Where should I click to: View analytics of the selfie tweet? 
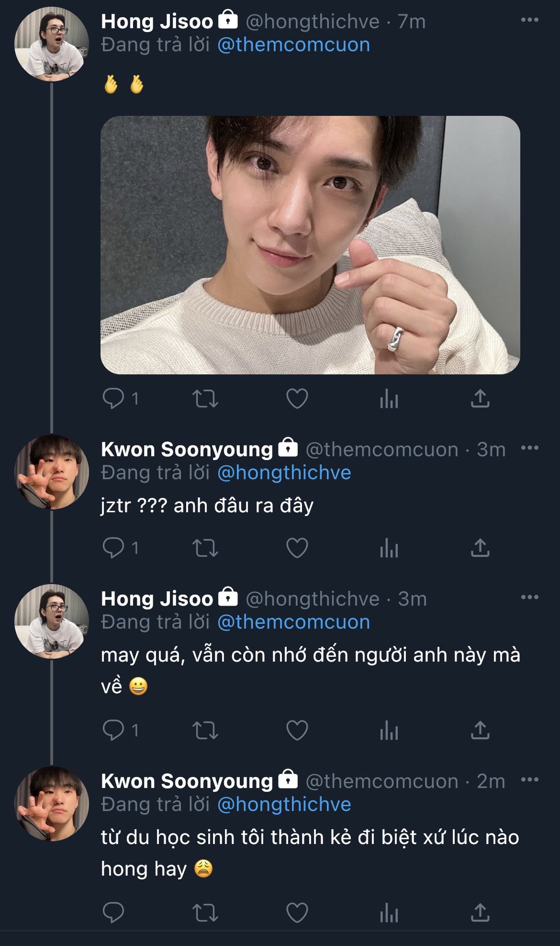point(389,399)
